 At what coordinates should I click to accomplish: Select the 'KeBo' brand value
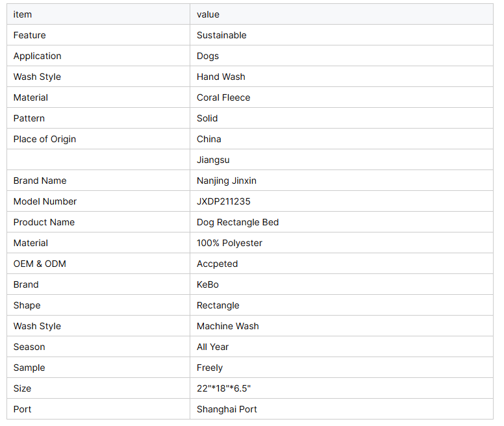(x=209, y=284)
